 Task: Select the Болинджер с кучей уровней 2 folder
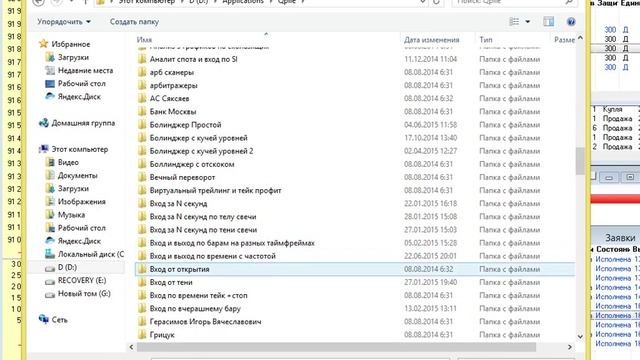tap(201, 151)
